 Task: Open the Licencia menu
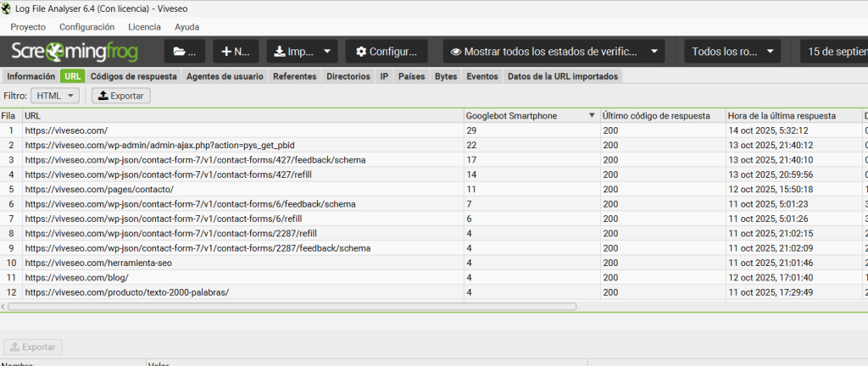[x=143, y=27]
